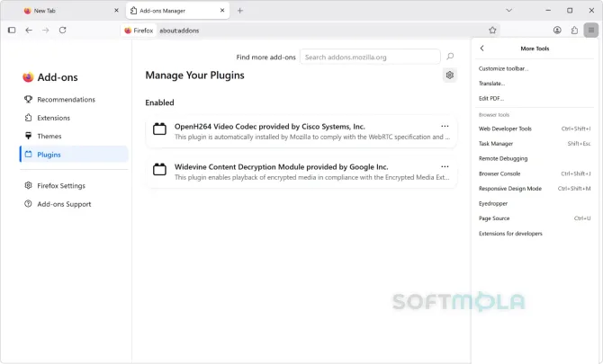Click the Widevine plugin icon

(x=159, y=169)
